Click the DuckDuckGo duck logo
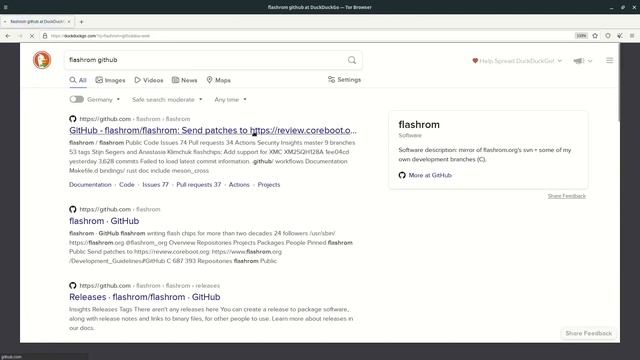The width and height of the screenshot is (640, 360). [x=42, y=60]
